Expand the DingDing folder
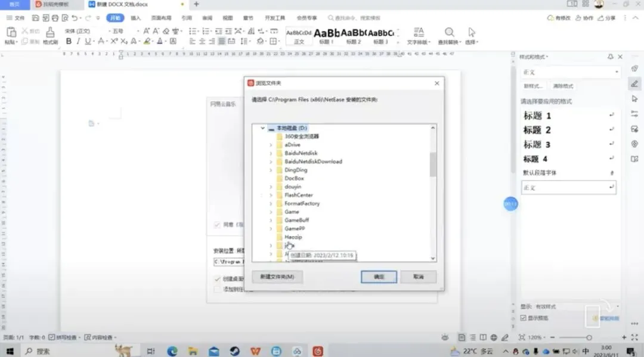The image size is (644, 357). tap(271, 170)
